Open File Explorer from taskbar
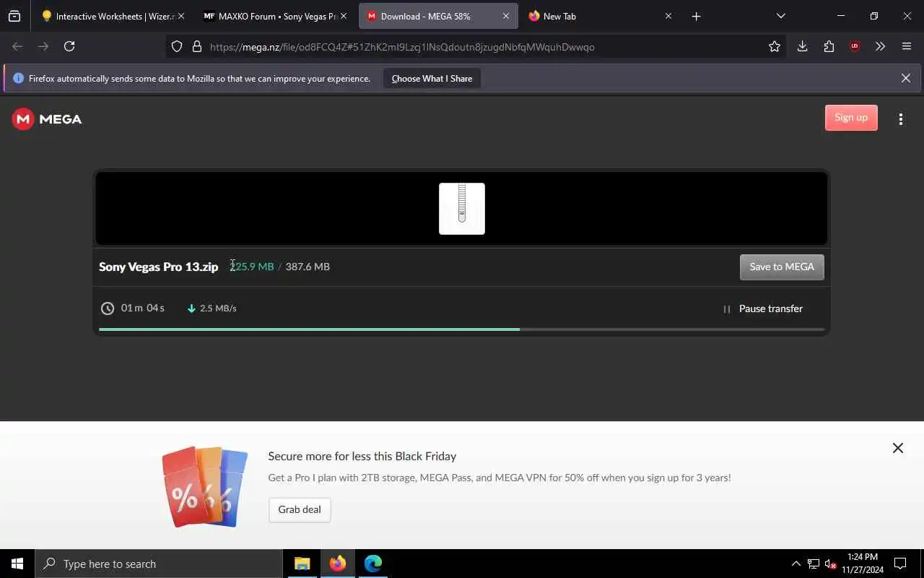The width and height of the screenshot is (924, 578). (302, 564)
